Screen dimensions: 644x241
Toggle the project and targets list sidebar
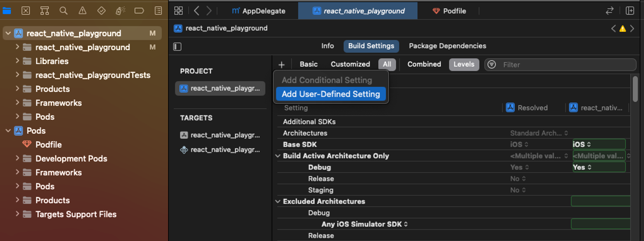click(177, 47)
